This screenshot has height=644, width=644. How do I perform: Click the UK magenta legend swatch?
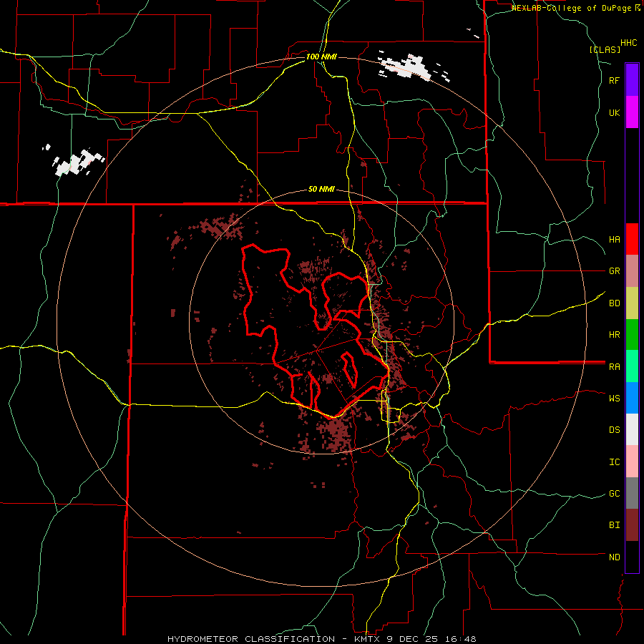pos(632,112)
